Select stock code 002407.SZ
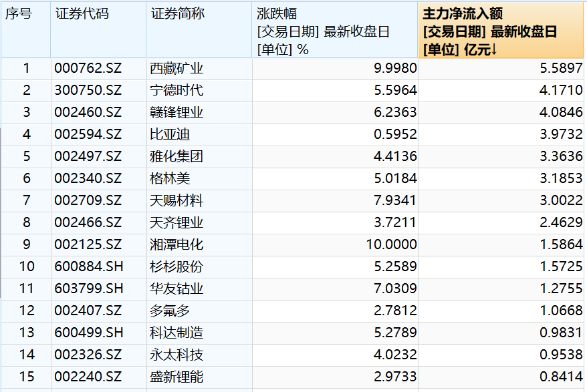Screen dimensions: 587x392 pyautogui.click(x=88, y=311)
